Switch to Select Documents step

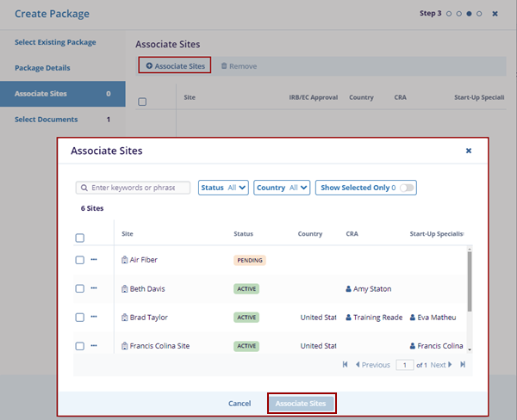pos(46,120)
